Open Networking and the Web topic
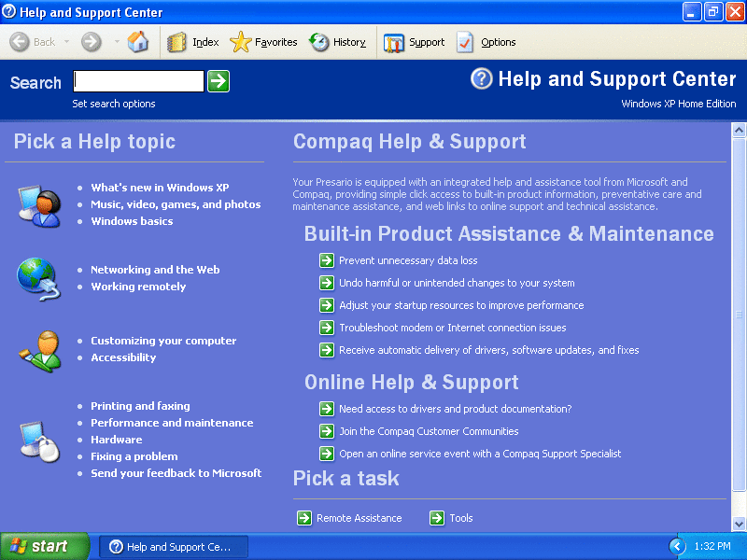Screen dimensions: 747x560 [x=155, y=270]
